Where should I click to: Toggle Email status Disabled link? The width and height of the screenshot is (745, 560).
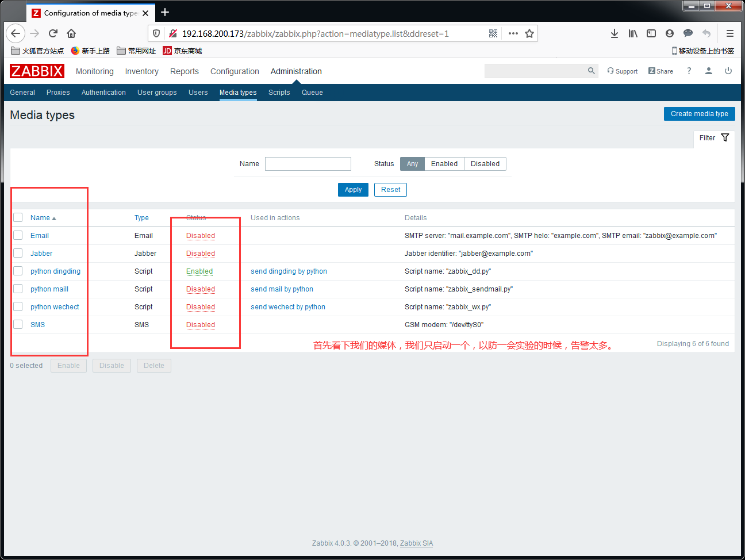tap(201, 236)
